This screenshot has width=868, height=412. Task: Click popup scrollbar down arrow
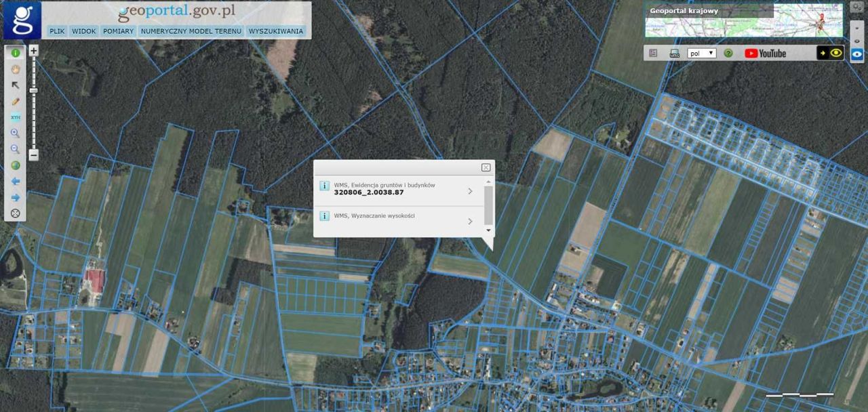coord(488,230)
